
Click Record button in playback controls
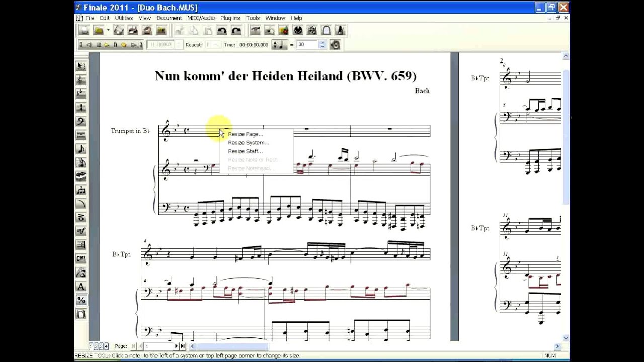click(124, 45)
